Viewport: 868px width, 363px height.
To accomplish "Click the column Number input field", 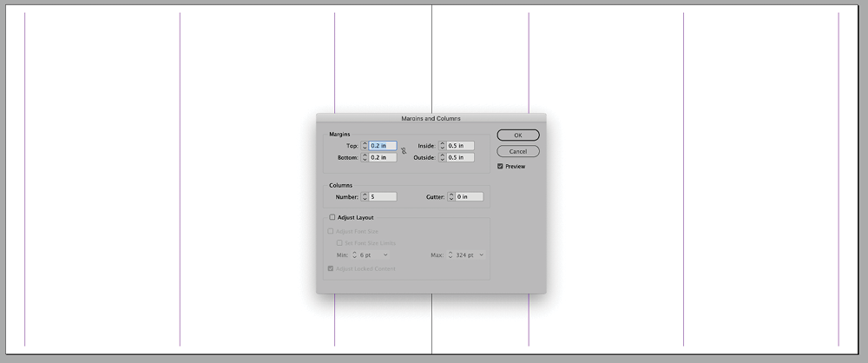I will coord(383,197).
